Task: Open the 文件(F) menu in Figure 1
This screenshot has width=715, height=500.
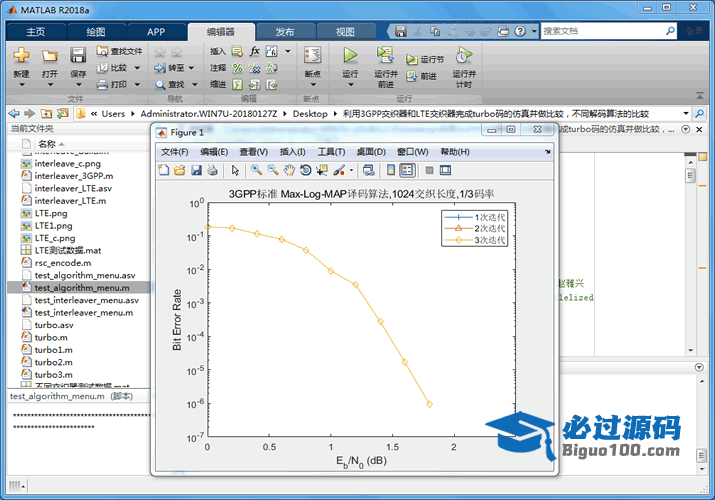Action: [x=175, y=152]
